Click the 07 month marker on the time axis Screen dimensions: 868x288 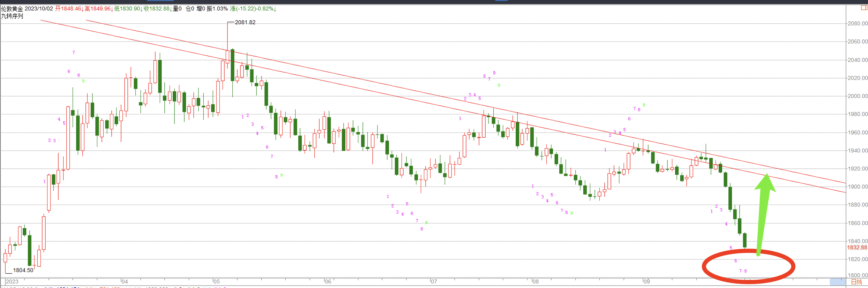tap(433, 282)
